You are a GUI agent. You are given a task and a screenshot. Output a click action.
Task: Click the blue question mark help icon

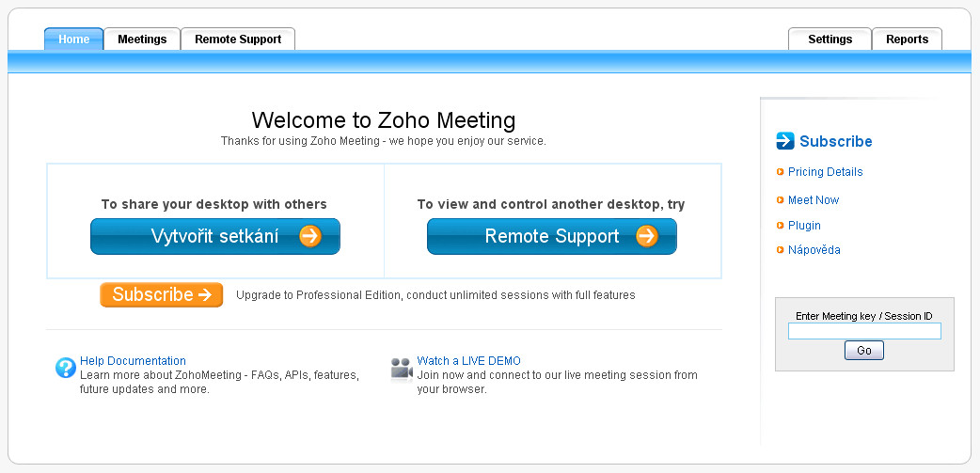click(66, 368)
